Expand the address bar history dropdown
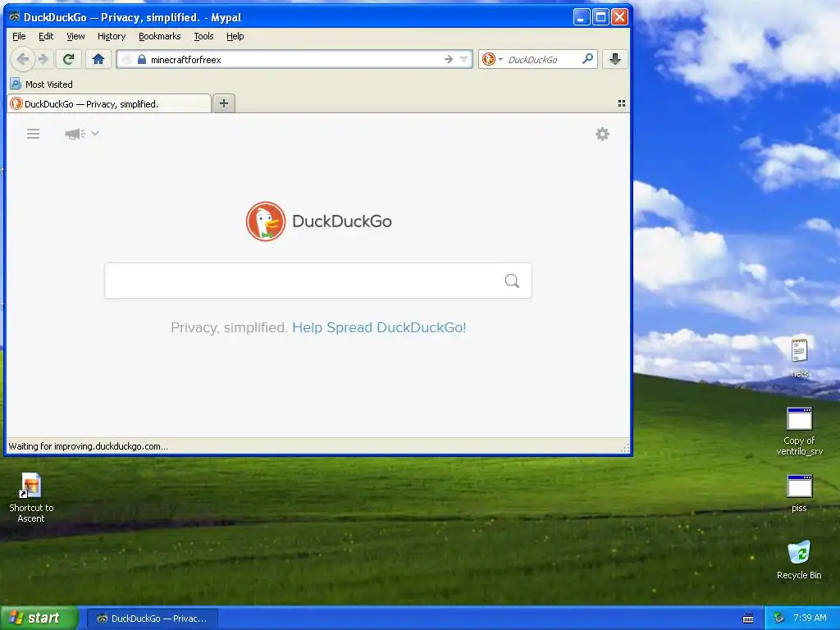Image resolution: width=840 pixels, height=630 pixels. tap(464, 59)
